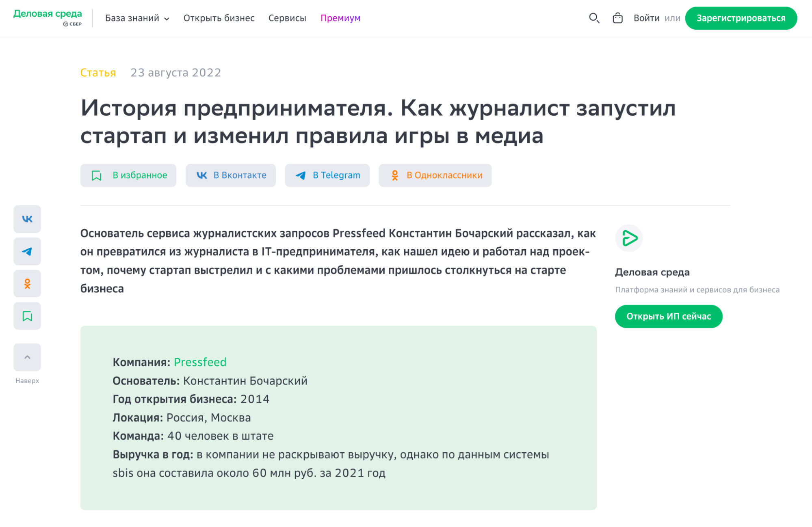Open the Открыть бизнес menu item
The height and width of the screenshot is (527, 812).
click(219, 18)
